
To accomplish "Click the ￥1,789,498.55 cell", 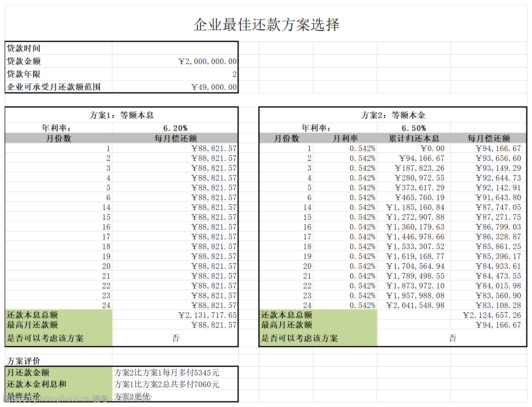I will 414,276.
